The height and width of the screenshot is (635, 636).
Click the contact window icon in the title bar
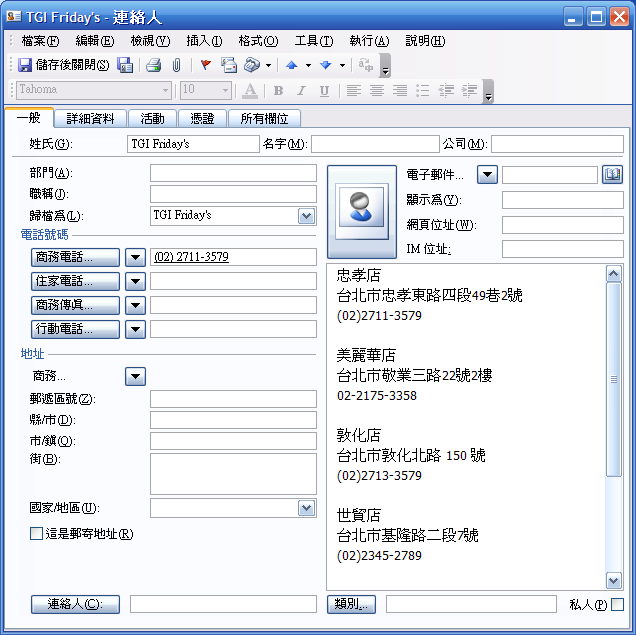(x=14, y=17)
